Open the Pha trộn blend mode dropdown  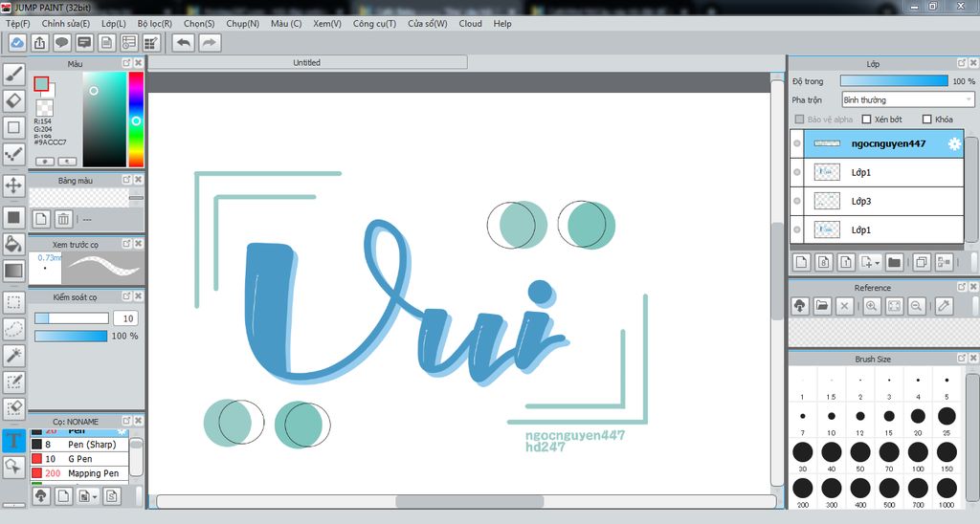tap(907, 100)
